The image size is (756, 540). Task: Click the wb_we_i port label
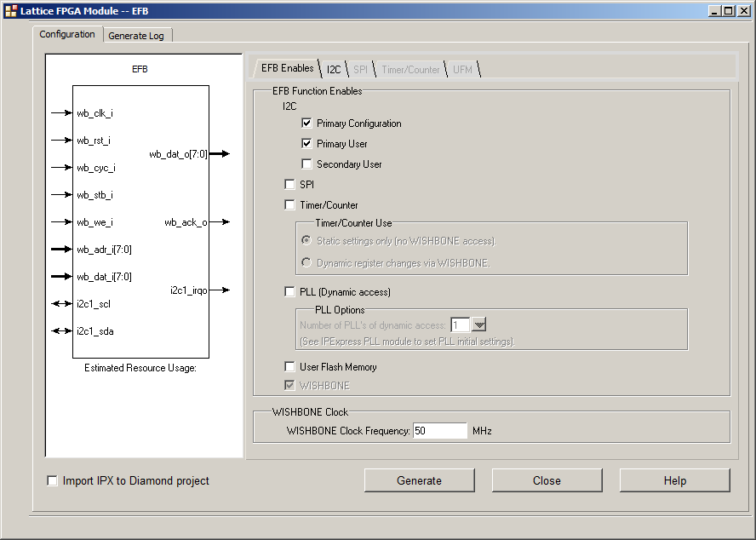95,222
